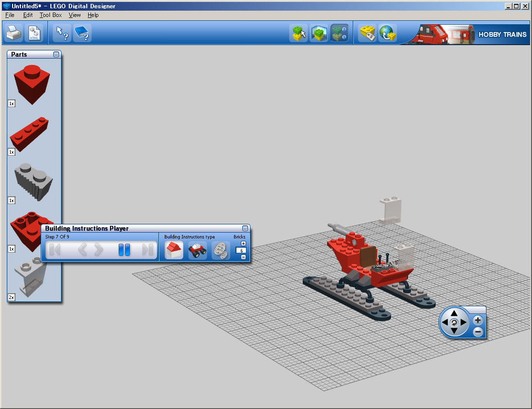Select the red 1x4 brick part

tap(29, 134)
